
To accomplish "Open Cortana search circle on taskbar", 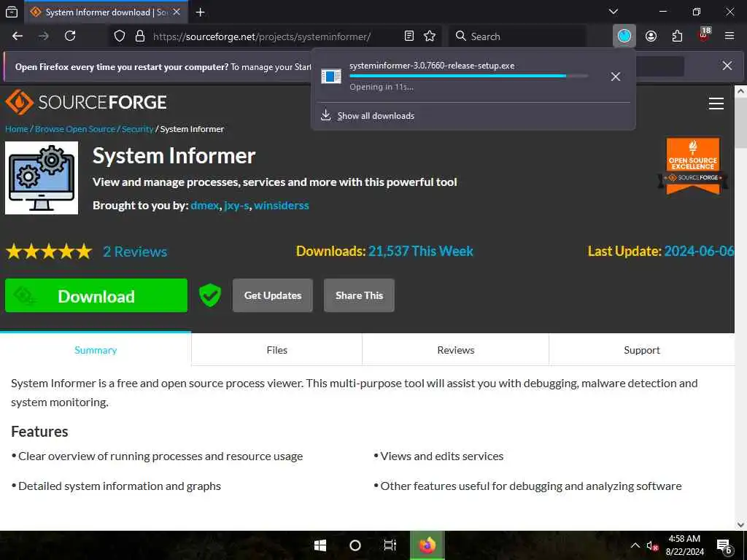I will (x=355, y=545).
